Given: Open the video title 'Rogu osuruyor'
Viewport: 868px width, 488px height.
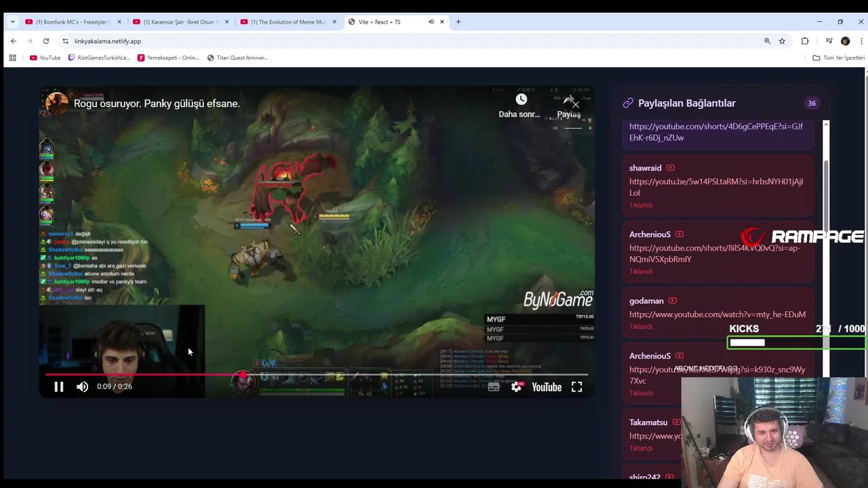Looking at the screenshot, I should click(x=157, y=104).
